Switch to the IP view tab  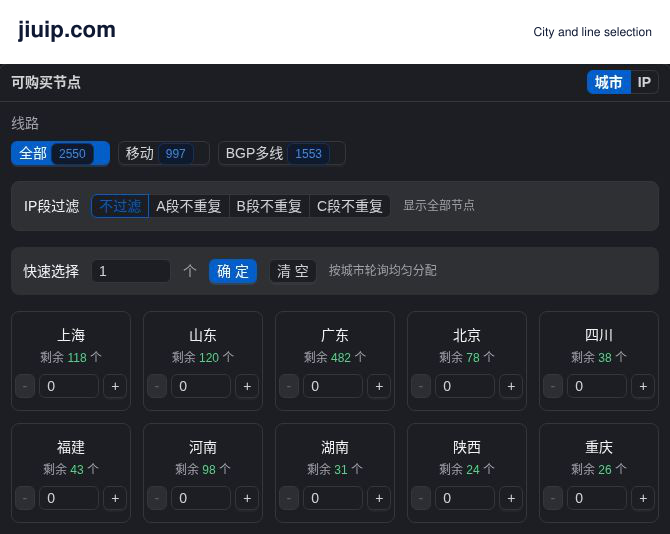tap(644, 82)
